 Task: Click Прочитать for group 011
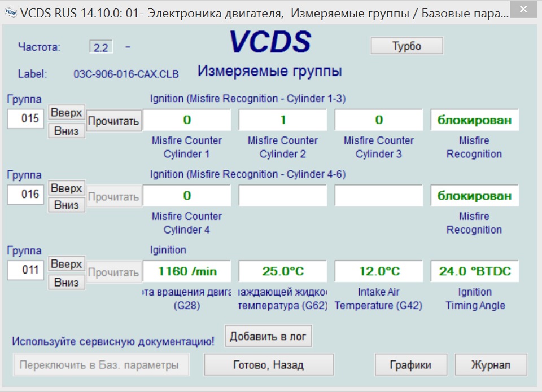click(113, 272)
